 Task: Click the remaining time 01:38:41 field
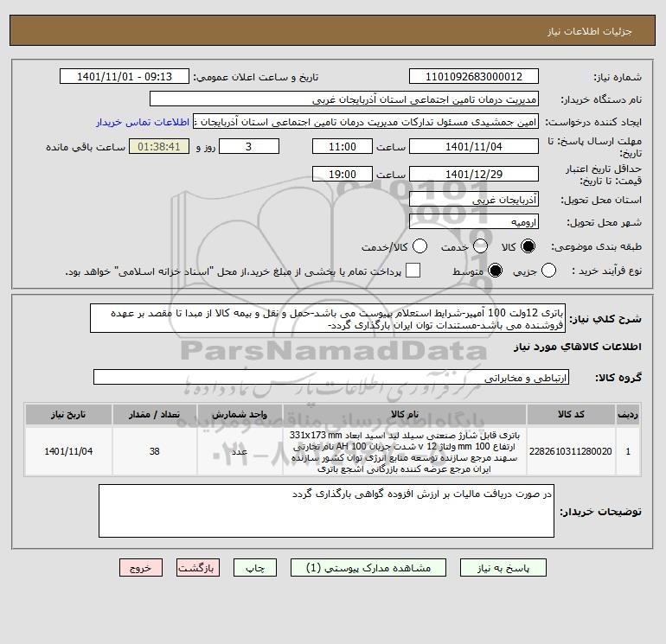159,146
